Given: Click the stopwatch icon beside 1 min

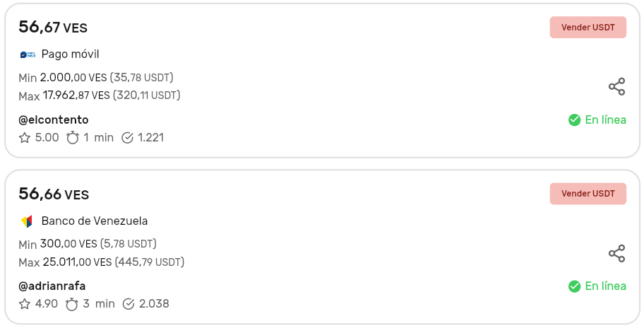Looking at the screenshot, I should [x=73, y=138].
